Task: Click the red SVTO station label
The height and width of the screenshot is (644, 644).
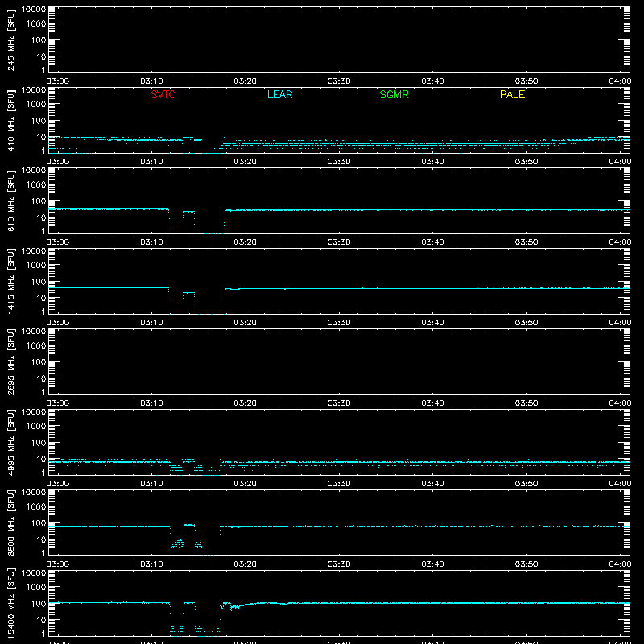Action: (x=163, y=94)
